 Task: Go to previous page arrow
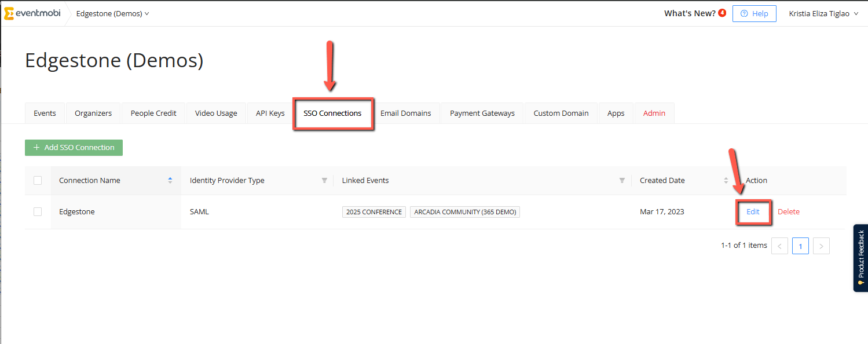click(x=779, y=246)
